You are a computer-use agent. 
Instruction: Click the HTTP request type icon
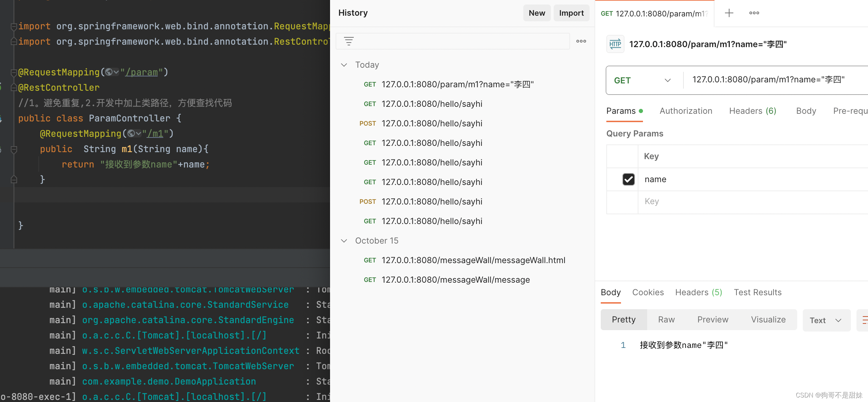point(615,44)
